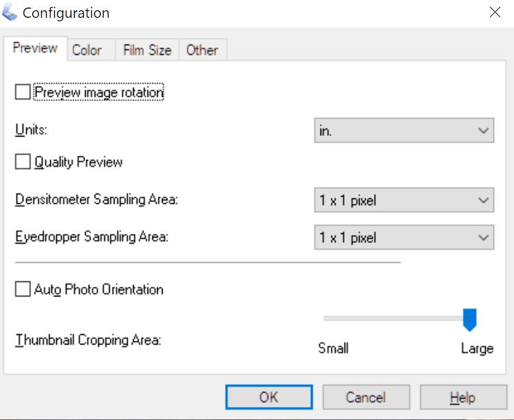
Task: Select the Other tab
Action: coord(202,50)
